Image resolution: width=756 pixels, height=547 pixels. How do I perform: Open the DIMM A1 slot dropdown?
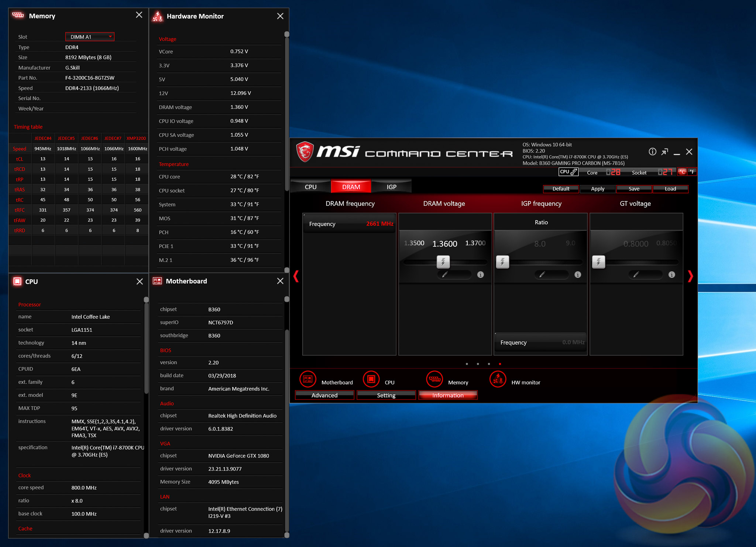(x=90, y=37)
